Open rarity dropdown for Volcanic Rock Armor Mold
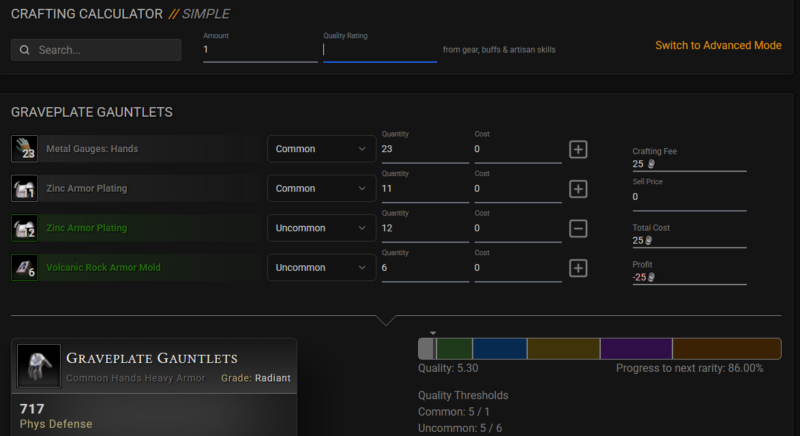 click(x=321, y=268)
